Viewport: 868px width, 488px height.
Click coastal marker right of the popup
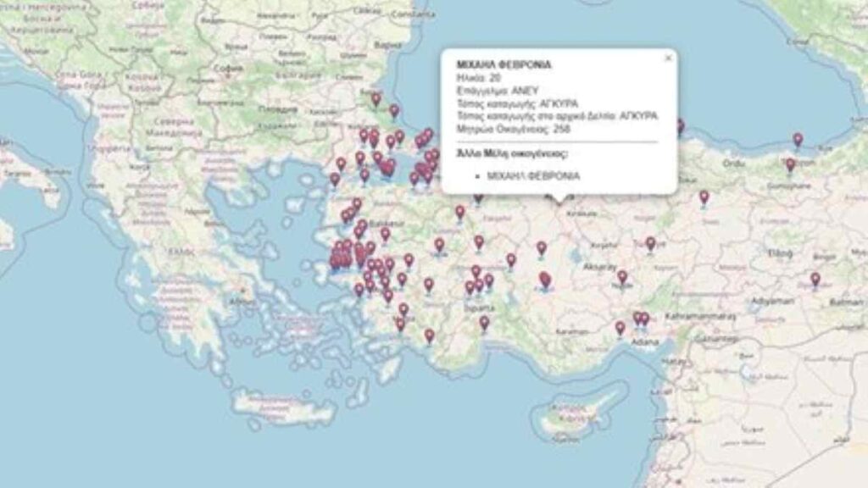[680, 125]
